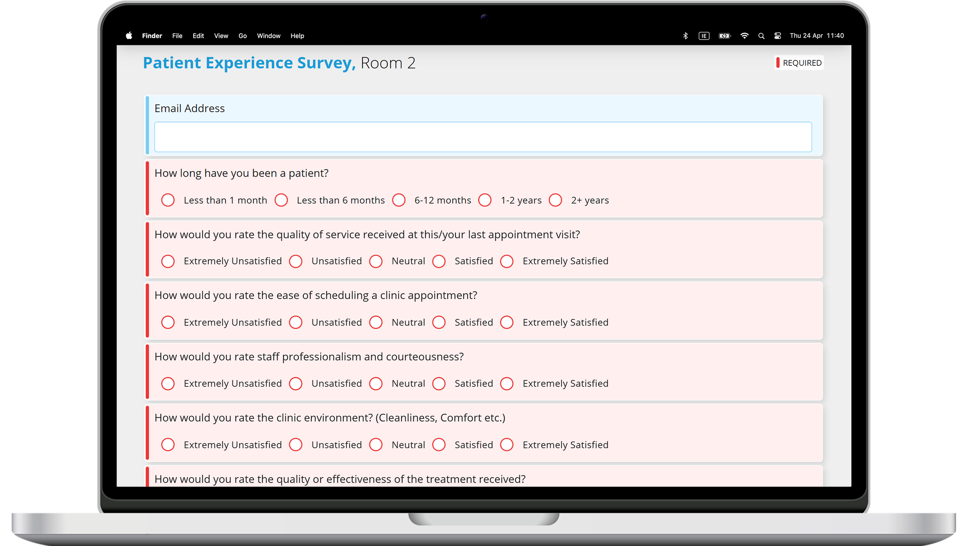The width and height of the screenshot is (980, 546).
Task: Open the Finder menu
Action: coord(152,36)
